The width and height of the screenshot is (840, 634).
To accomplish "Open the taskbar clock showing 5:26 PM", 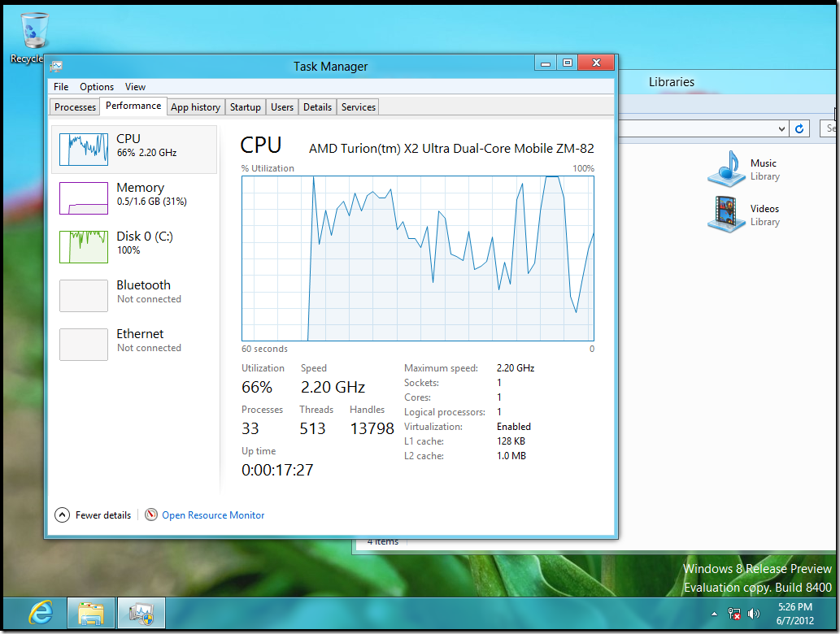I will (795, 614).
